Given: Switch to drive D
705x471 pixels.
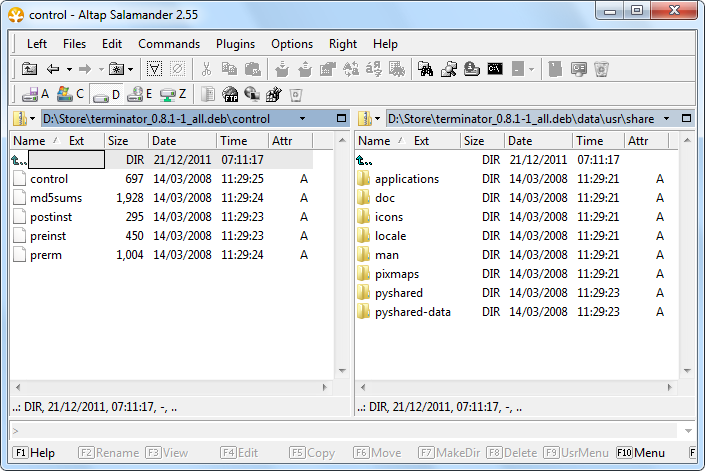Looking at the screenshot, I should (106, 94).
